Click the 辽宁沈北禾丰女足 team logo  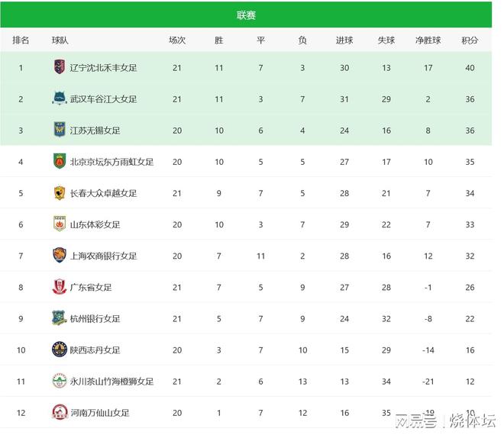click(60, 67)
